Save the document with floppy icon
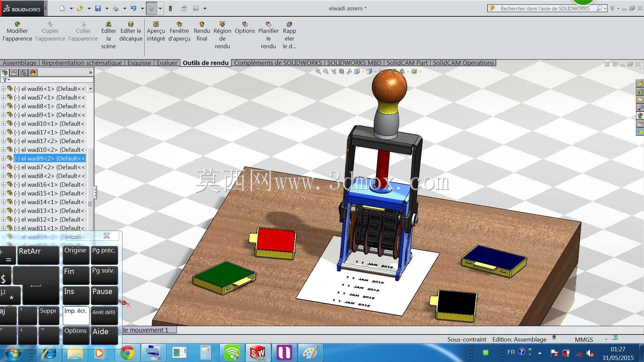 (98, 8)
